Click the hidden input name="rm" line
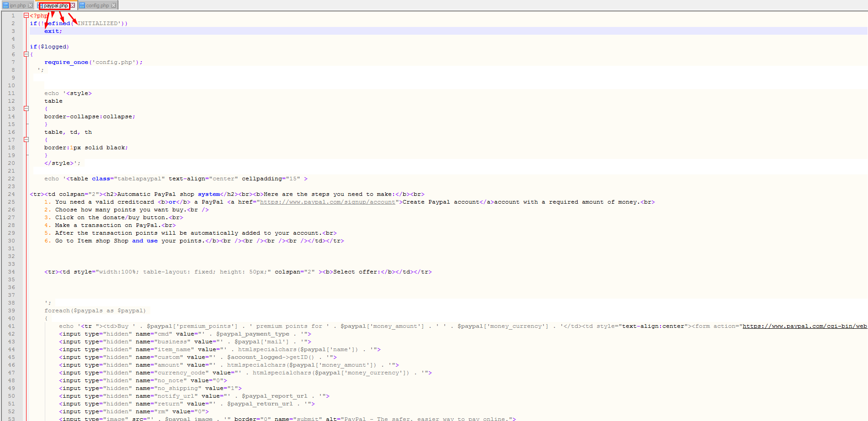The height and width of the screenshot is (421, 868). tap(134, 411)
